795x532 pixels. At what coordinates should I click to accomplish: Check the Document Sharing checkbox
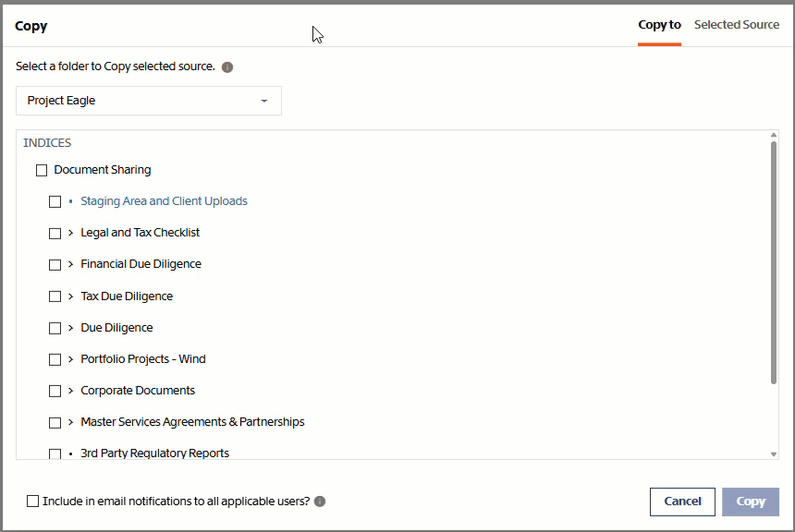(x=42, y=170)
